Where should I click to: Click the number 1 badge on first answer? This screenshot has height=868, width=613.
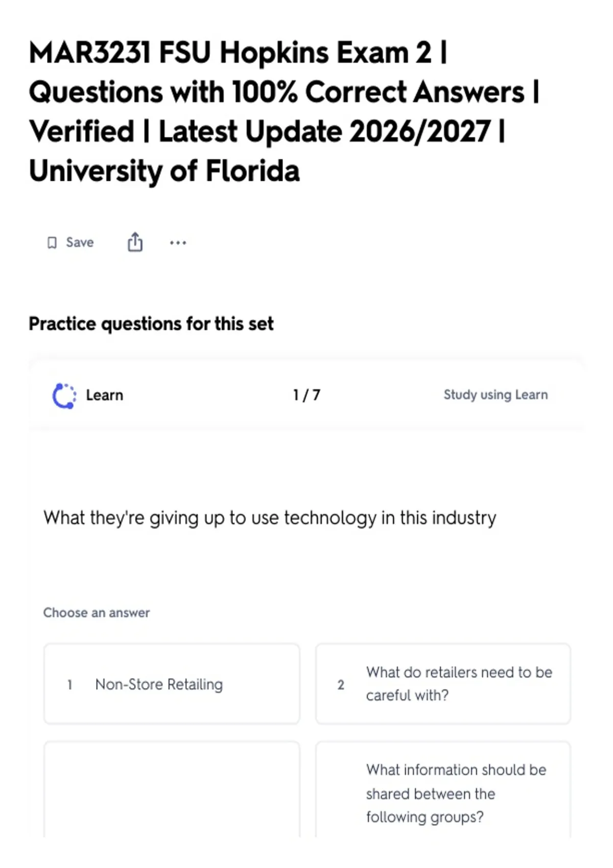click(x=70, y=684)
